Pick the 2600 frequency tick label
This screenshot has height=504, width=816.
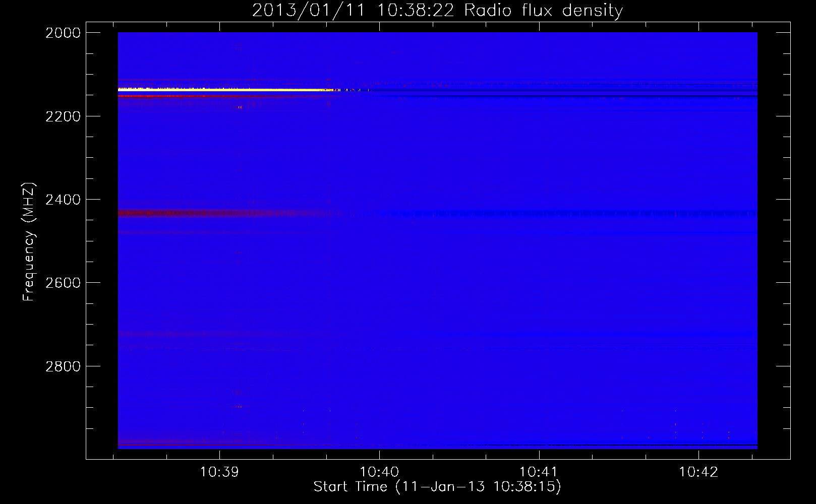63,283
